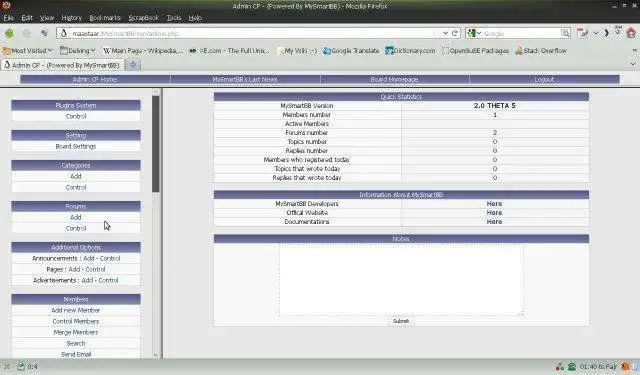Go to Admin CP Home
640x375 pixels.
[x=95, y=80]
